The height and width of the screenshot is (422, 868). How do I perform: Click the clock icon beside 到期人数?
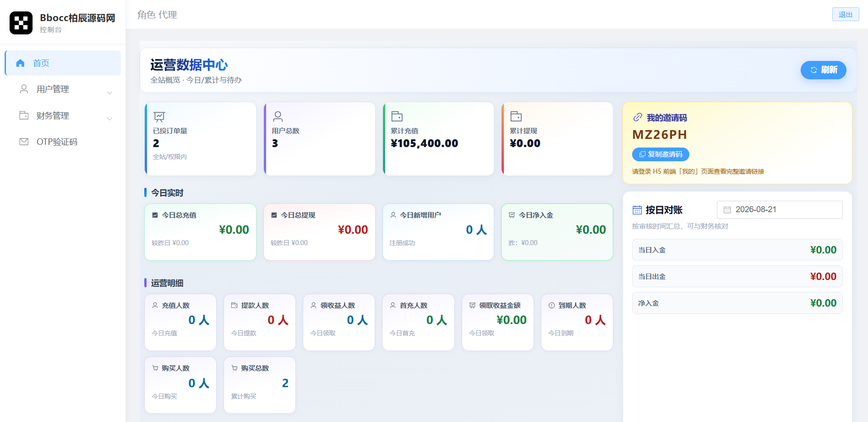(x=551, y=305)
